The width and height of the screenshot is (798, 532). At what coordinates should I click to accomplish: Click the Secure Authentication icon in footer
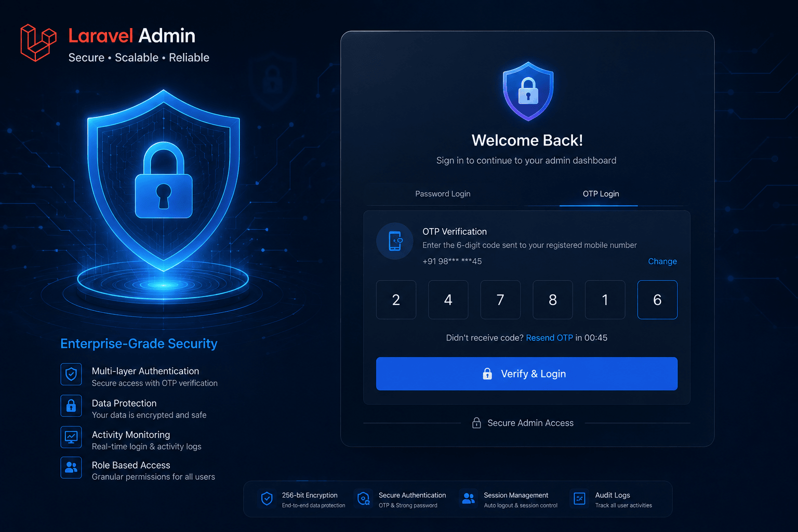click(364, 499)
